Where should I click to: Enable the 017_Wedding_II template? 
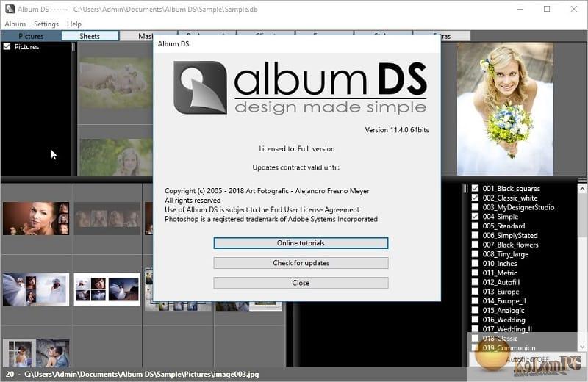point(475,329)
